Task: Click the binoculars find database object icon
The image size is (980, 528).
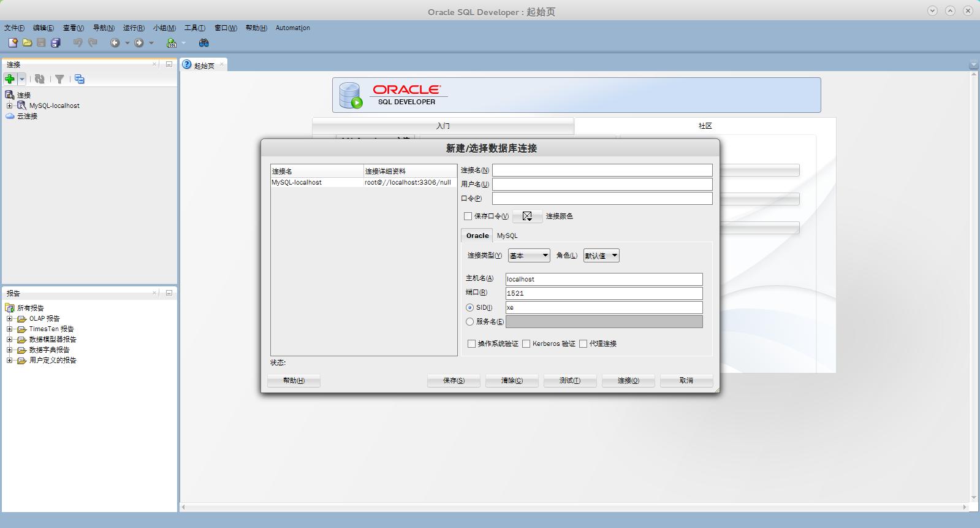Action: click(x=204, y=42)
